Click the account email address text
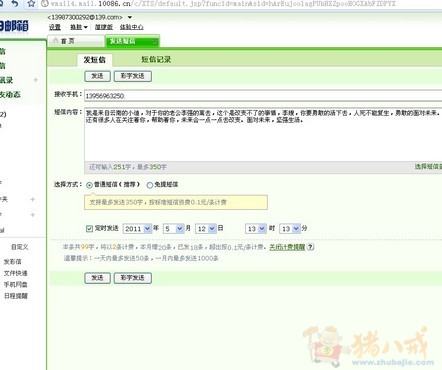 coord(85,17)
